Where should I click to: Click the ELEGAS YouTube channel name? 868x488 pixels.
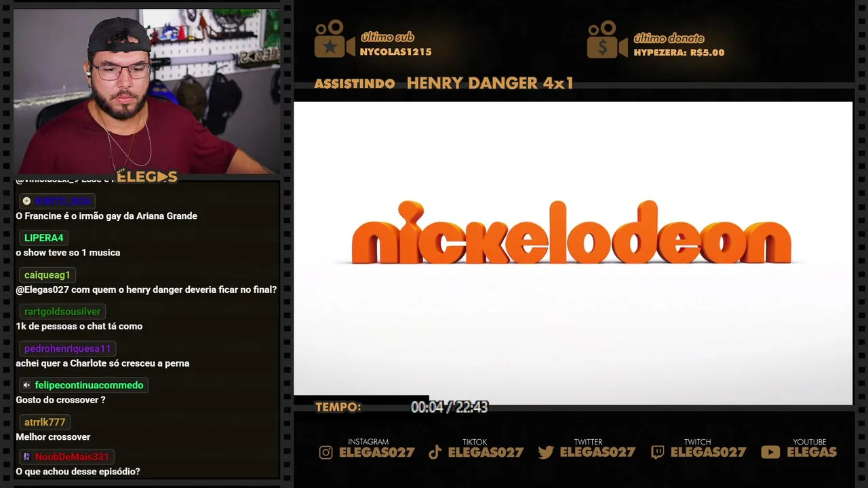(x=812, y=452)
